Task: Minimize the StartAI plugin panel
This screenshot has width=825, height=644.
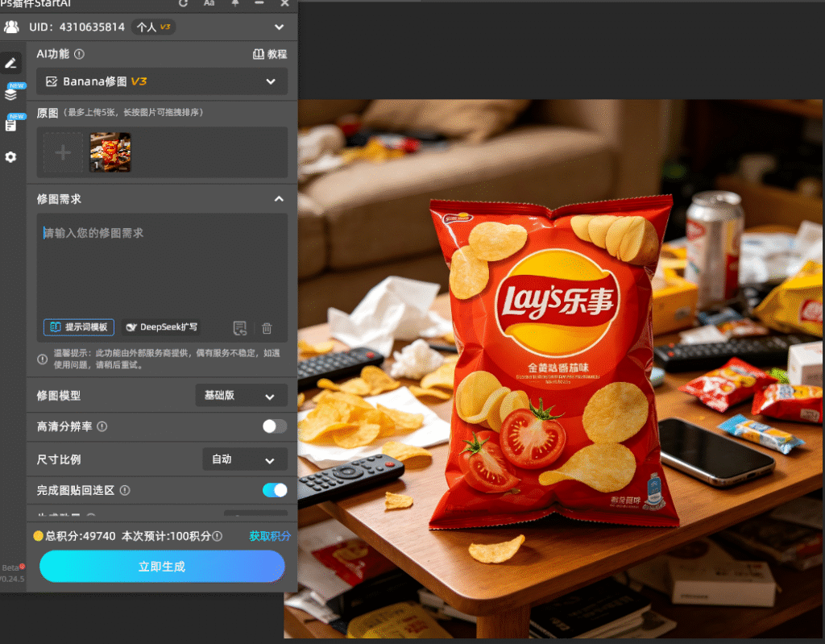Action: (x=259, y=3)
